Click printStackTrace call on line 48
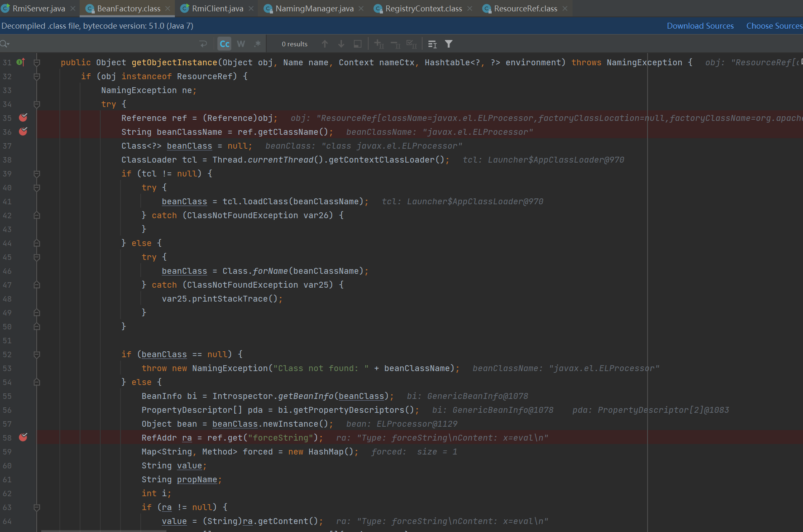The image size is (803, 532). coord(230,299)
